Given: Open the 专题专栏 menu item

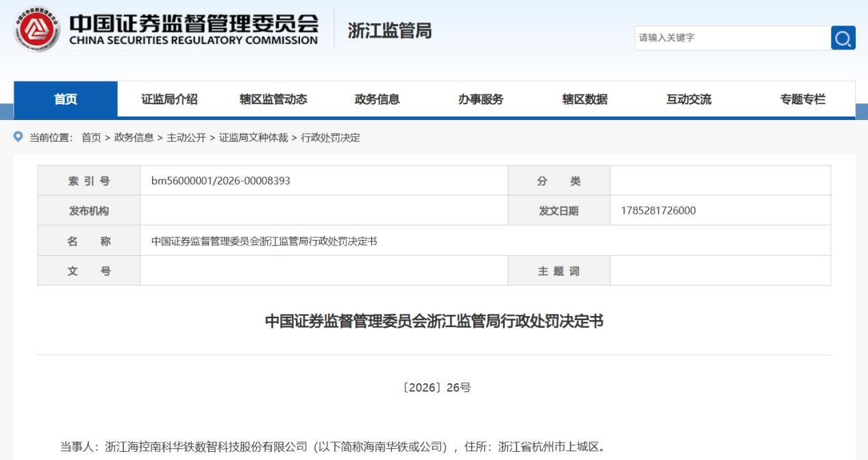Looking at the screenshot, I should pyautogui.click(x=803, y=99).
